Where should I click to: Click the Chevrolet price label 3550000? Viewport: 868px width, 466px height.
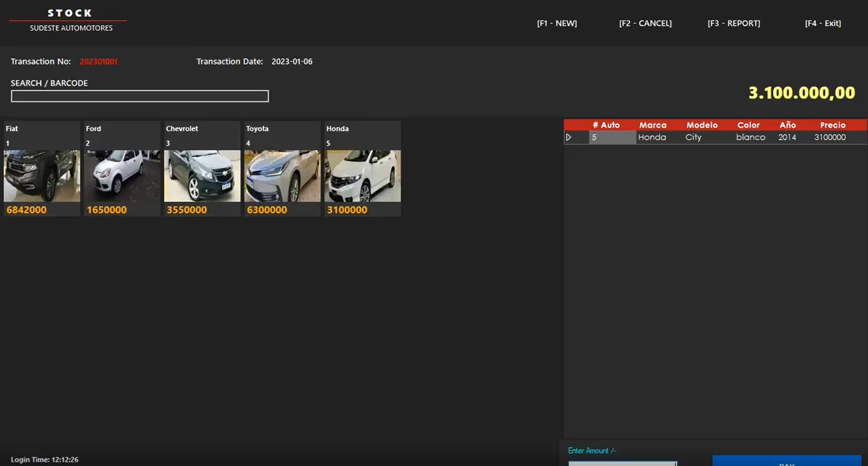click(x=187, y=210)
